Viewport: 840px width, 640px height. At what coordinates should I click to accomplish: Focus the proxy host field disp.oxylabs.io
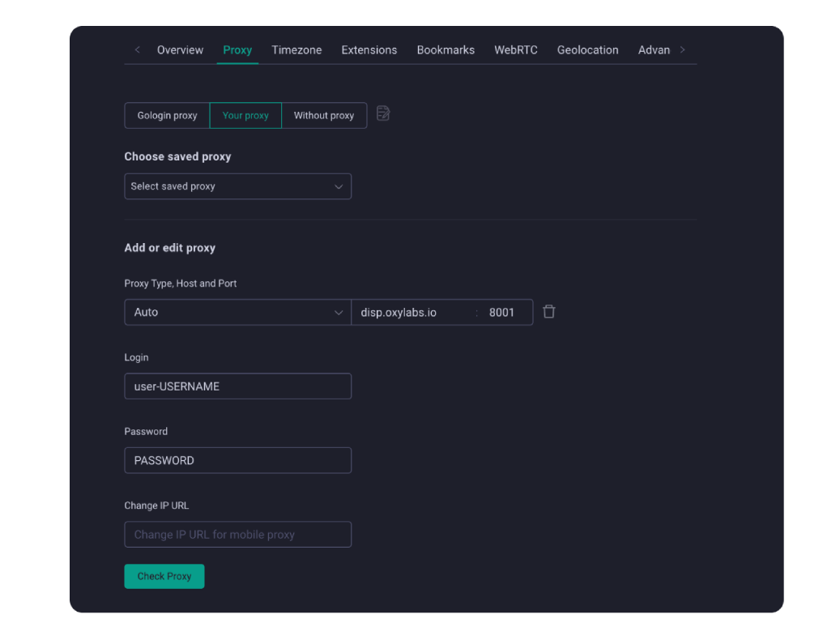click(x=412, y=312)
